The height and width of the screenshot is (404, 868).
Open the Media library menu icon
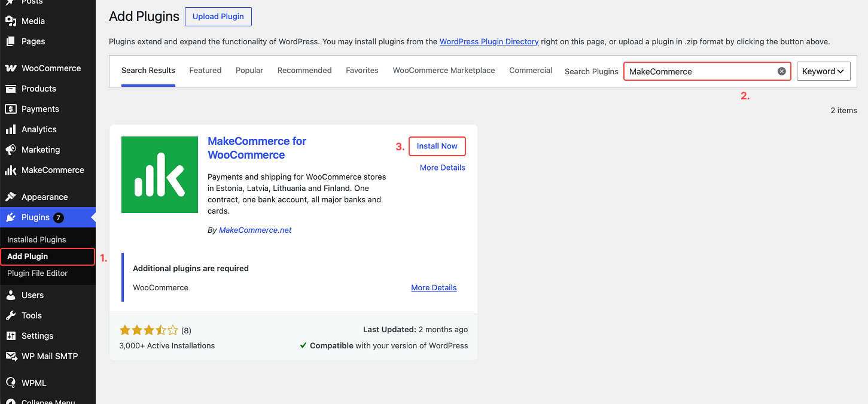pyautogui.click(x=11, y=21)
